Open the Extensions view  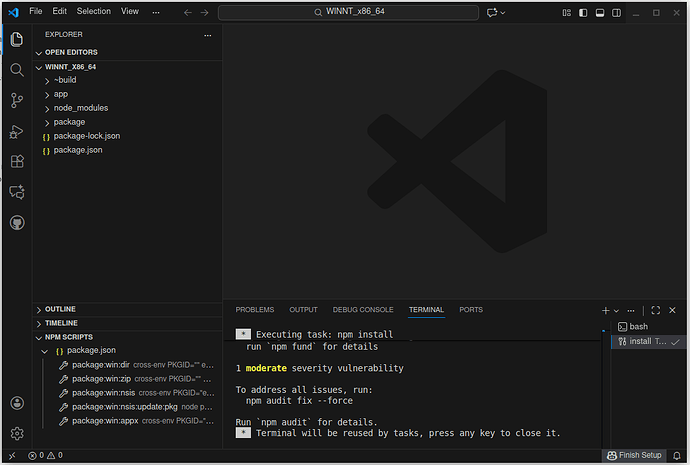17,161
